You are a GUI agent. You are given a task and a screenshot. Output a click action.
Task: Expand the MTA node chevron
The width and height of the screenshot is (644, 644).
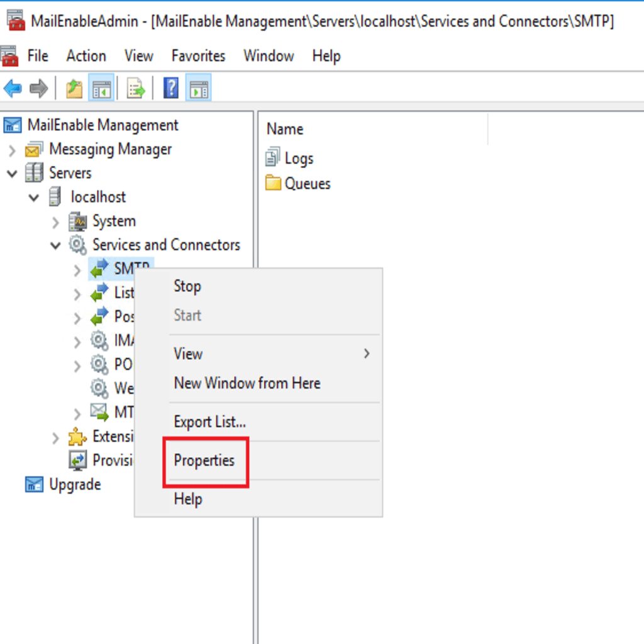[77, 414]
